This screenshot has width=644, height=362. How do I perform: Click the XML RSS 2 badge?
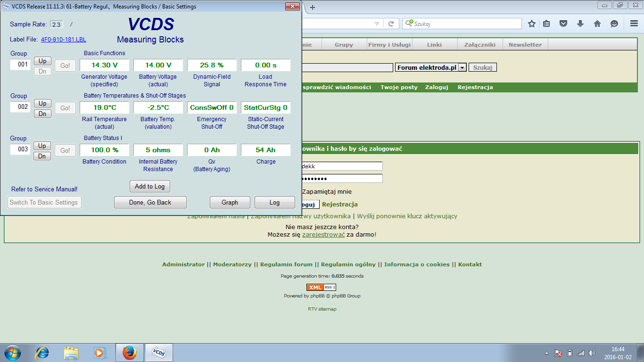point(321,288)
